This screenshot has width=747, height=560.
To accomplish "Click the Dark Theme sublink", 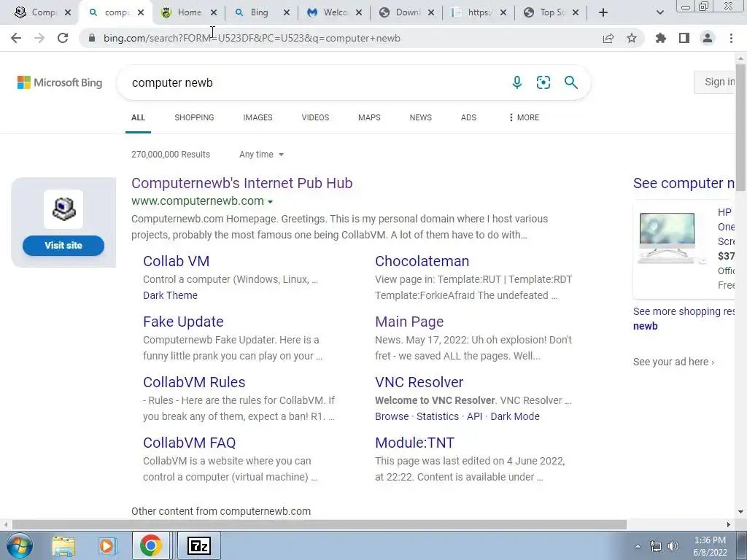I will click(x=170, y=295).
